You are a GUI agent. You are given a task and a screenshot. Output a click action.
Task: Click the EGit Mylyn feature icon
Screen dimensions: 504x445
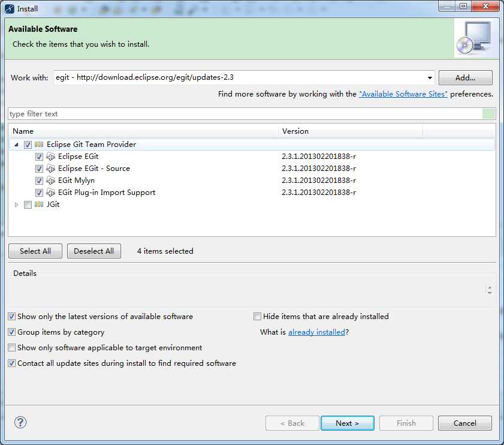(x=50, y=181)
